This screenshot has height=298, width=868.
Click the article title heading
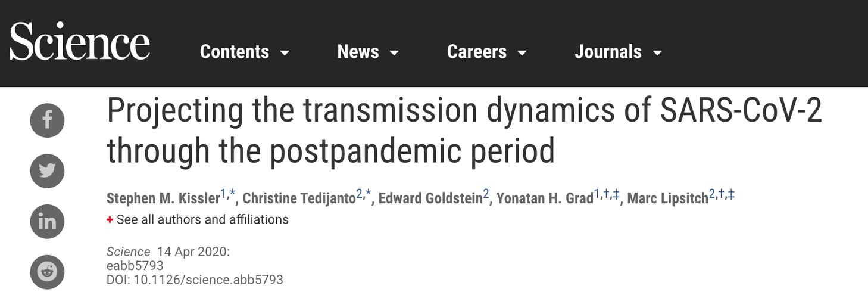[464, 131]
